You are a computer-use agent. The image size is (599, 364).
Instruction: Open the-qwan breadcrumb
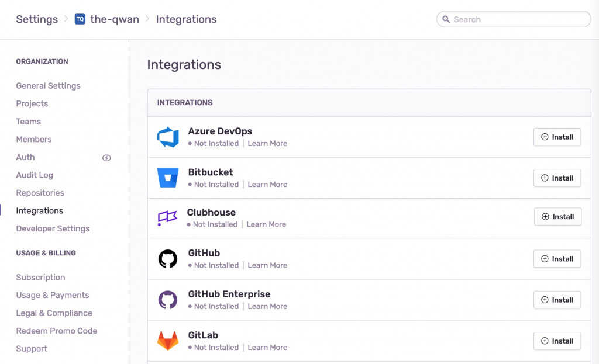click(115, 19)
